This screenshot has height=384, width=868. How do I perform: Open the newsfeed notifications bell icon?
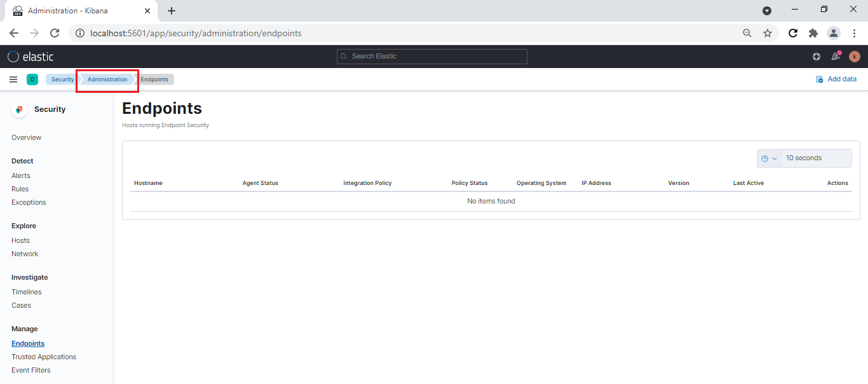(x=835, y=57)
